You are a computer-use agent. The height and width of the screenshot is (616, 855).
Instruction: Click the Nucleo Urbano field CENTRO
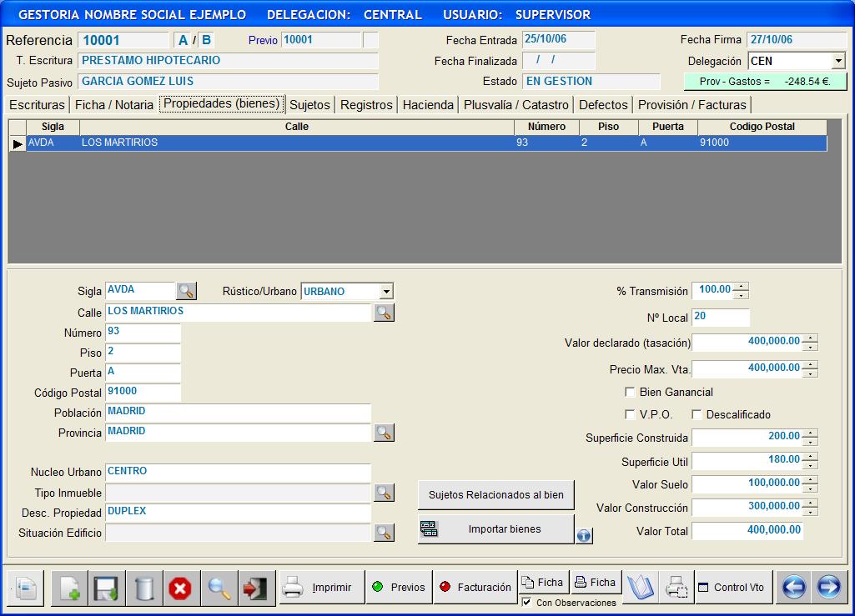(x=238, y=473)
